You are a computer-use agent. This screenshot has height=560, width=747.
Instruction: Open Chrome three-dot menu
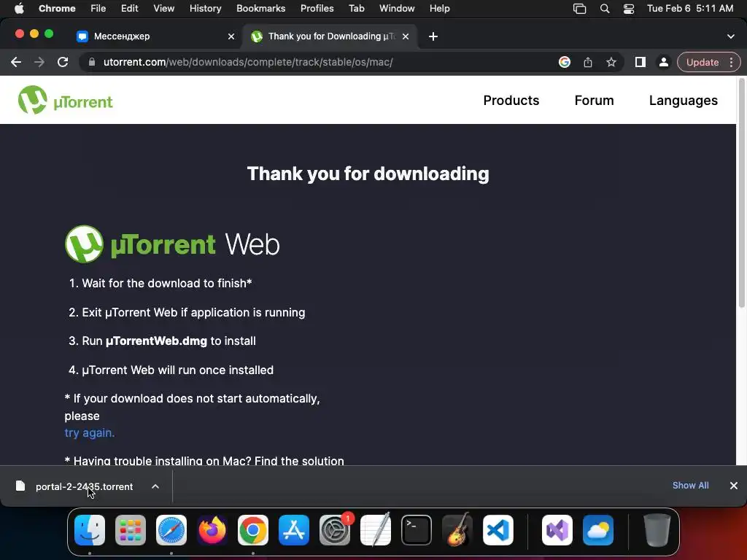click(x=731, y=62)
